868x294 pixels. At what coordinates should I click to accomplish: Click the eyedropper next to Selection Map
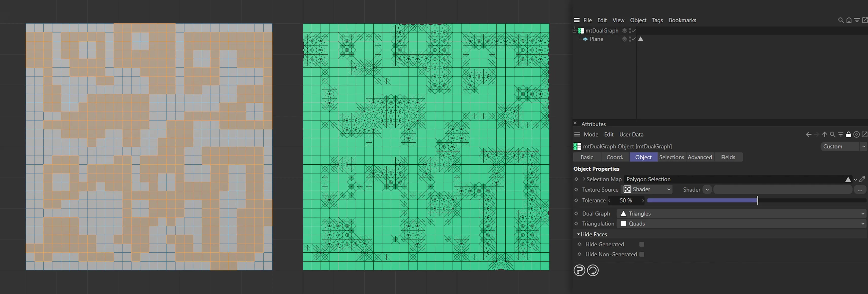863,179
